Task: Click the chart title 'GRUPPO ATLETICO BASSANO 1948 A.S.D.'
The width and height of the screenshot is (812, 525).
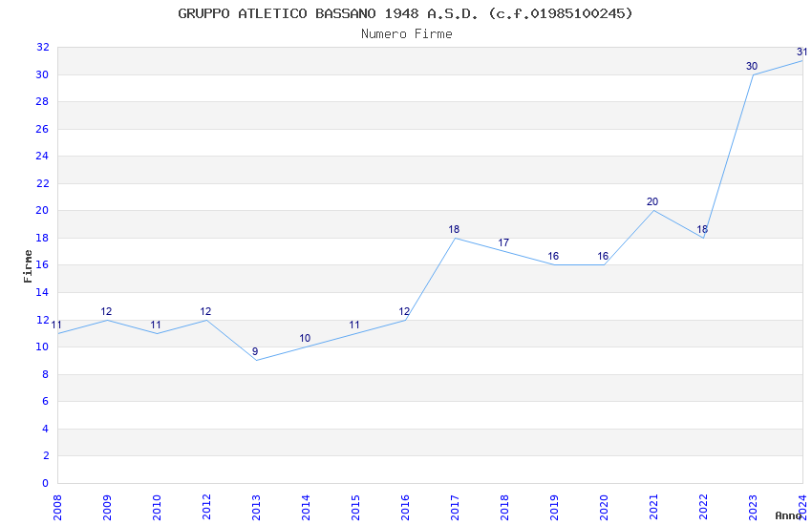Action: (x=329, y=13)
